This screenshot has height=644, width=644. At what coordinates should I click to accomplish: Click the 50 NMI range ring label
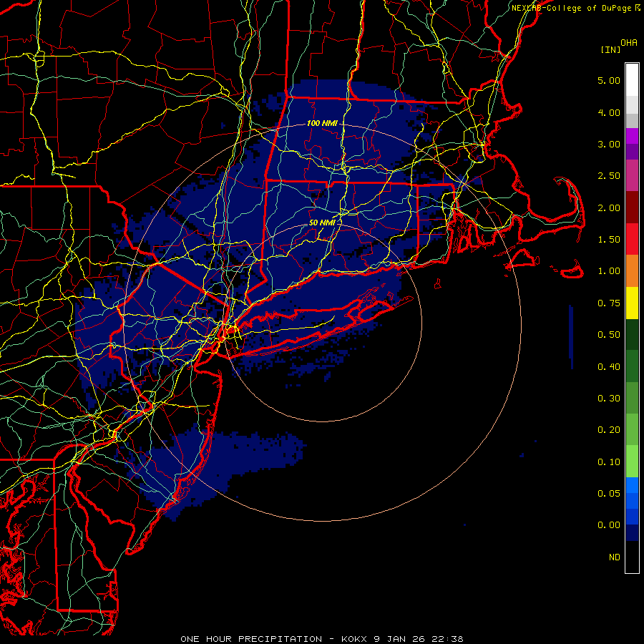click(322, 223)
